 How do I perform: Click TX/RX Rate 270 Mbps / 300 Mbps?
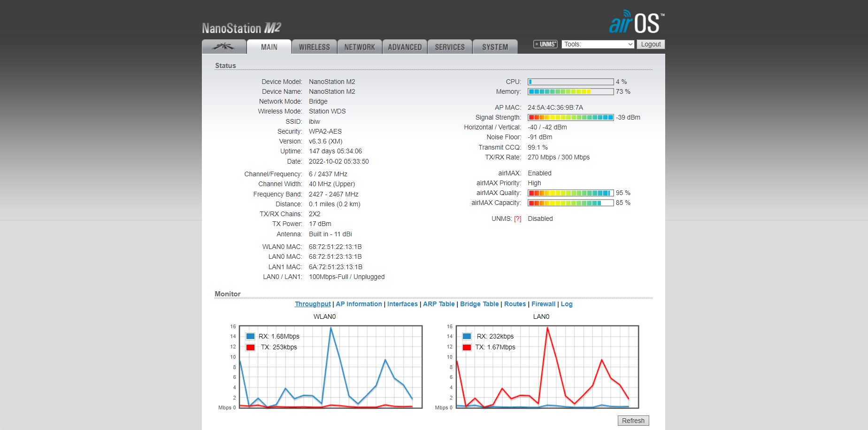tap(559, 157)
